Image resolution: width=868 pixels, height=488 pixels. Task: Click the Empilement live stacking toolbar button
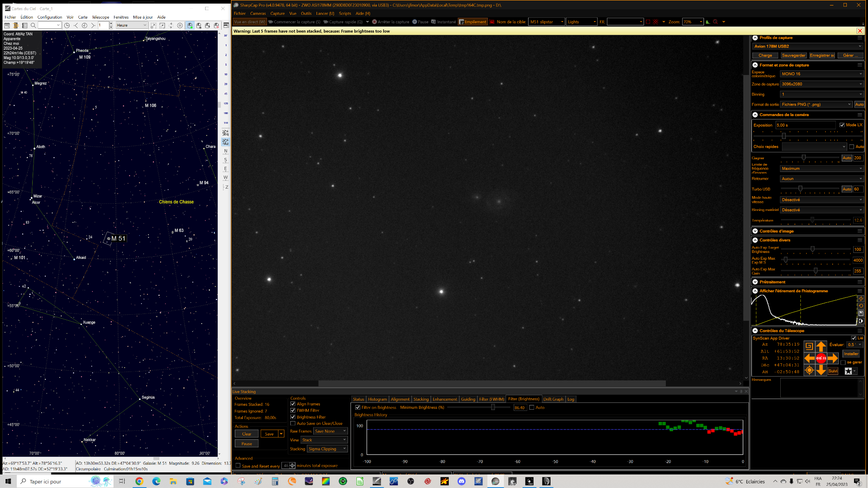(x=473, y=22)
